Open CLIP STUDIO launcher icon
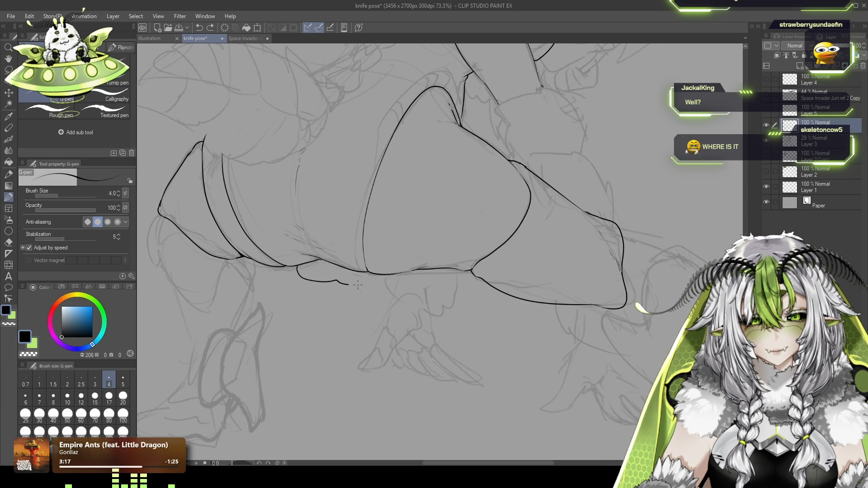 (142, 28)
